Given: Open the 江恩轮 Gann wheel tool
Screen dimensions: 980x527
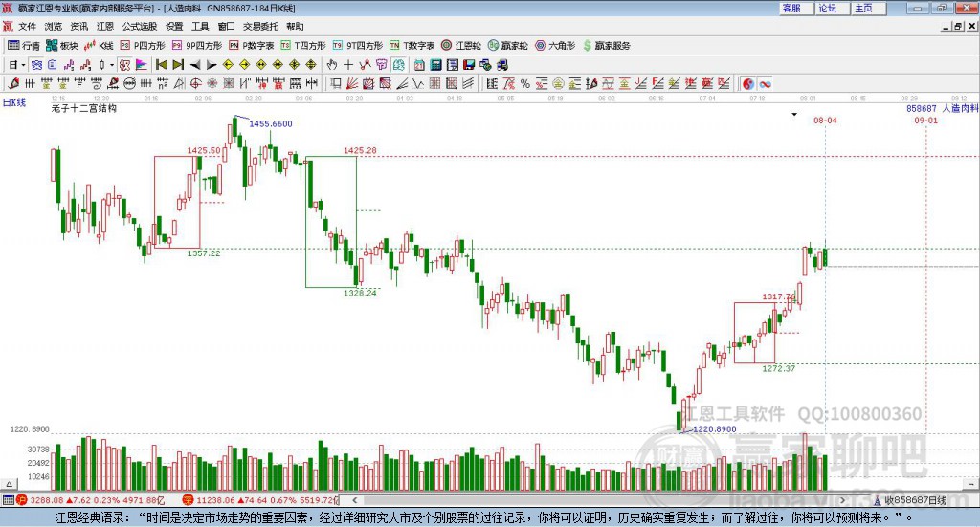Looking at the screenshot, I should tap(461, 46).
